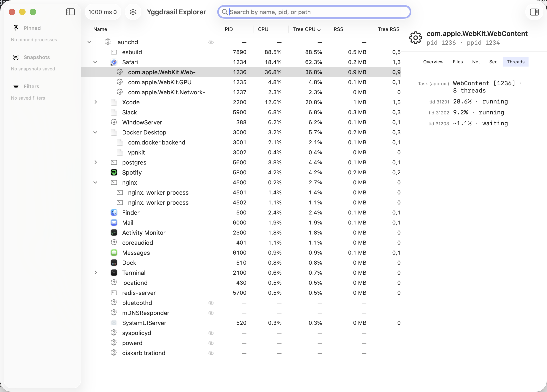
Task: Switch to the Files tab
Action: pyautogui.click(x=457, y=62)
